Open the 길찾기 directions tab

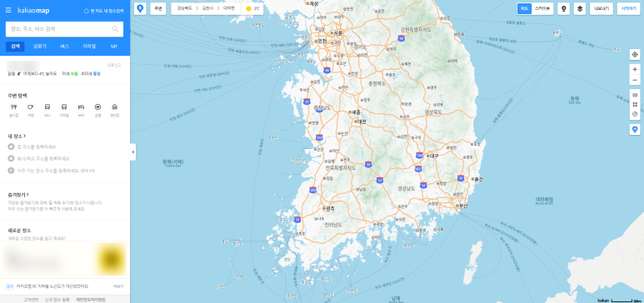tap(40, 47)
